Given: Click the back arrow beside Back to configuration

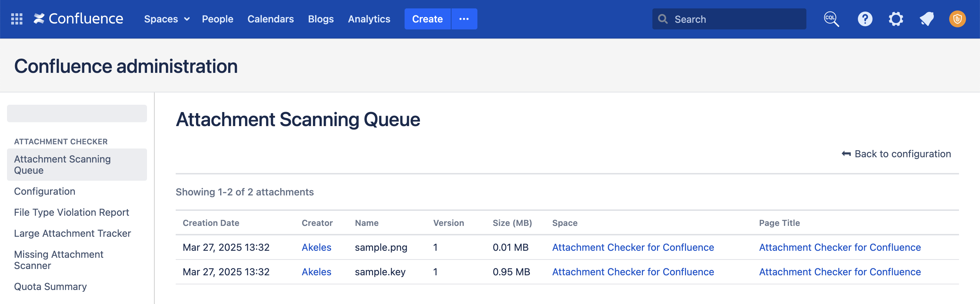Looking at the screenshot, I should 846,154.
